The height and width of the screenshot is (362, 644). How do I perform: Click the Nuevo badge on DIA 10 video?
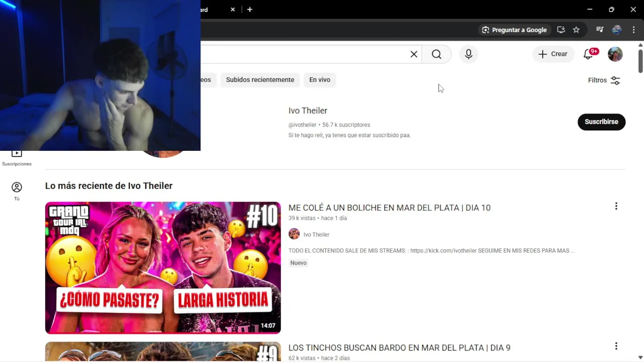point(298,263)
